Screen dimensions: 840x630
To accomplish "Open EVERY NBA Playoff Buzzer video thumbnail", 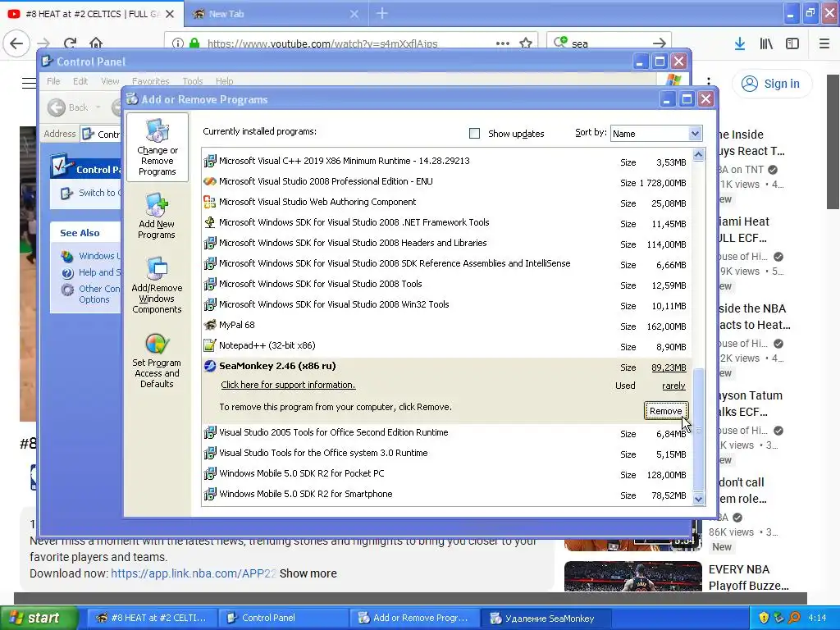I will click(632, 576).
